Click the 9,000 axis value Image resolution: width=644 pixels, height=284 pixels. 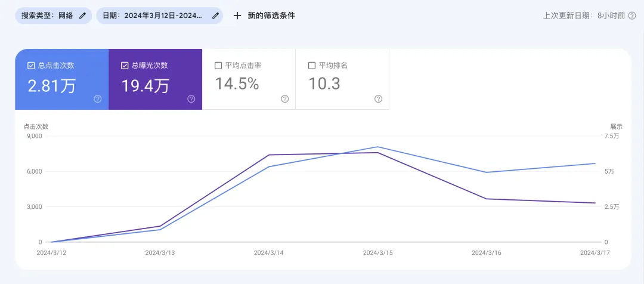(35, 135)
